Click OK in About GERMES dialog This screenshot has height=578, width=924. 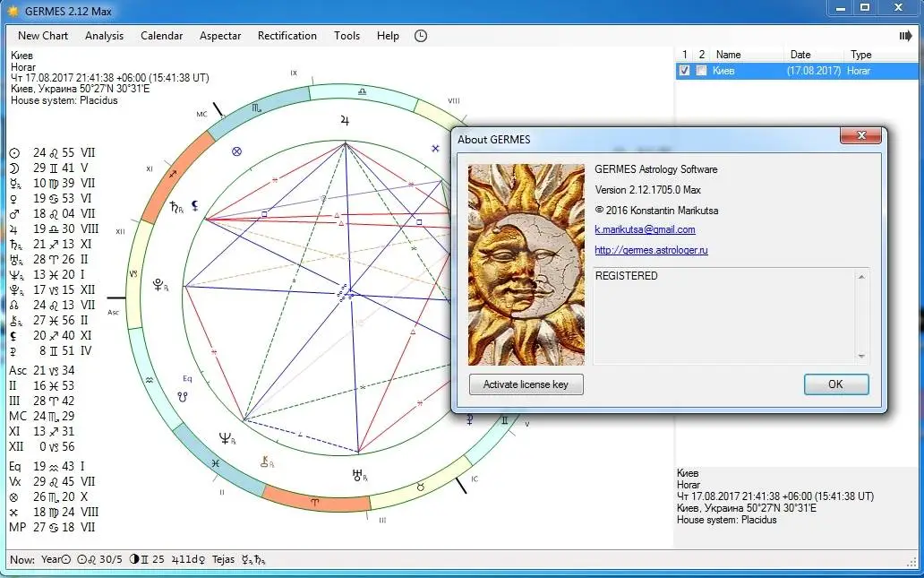[835, 384]
